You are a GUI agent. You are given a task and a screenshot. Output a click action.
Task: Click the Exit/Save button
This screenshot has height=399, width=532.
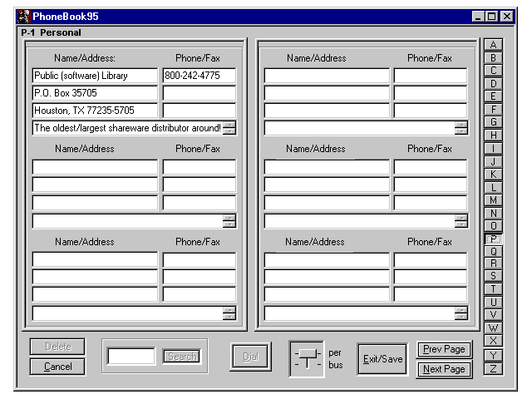click(x=382, y=359)
